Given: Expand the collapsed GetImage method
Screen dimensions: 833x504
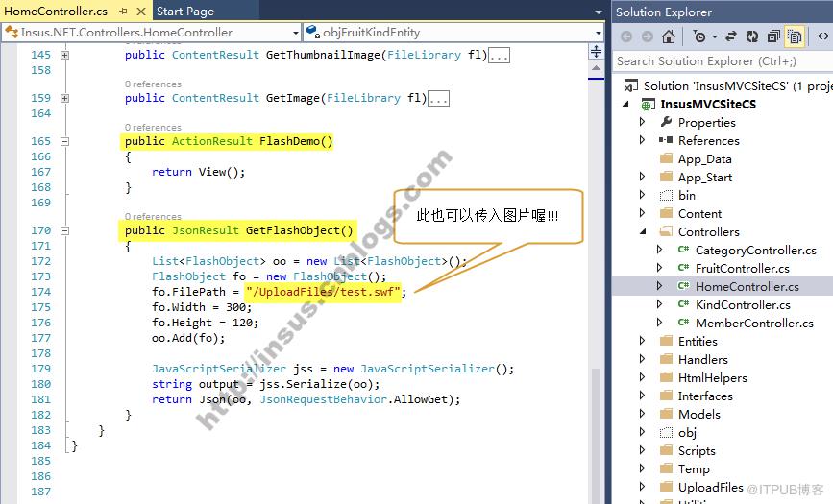Looking at the screenshot, I should tap(64, 98).
